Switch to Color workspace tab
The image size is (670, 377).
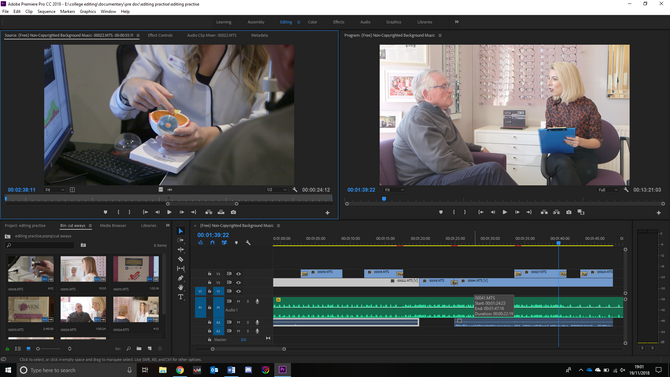312,22
